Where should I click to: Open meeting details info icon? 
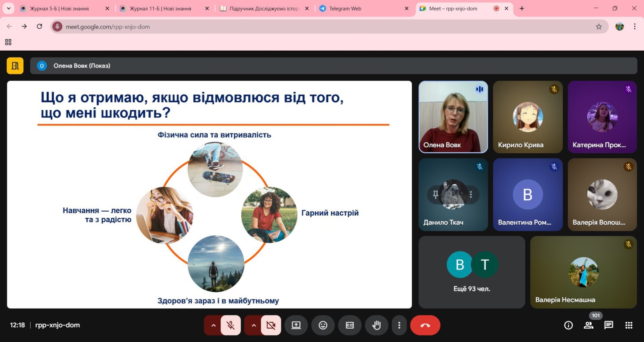tap(568, 325)
